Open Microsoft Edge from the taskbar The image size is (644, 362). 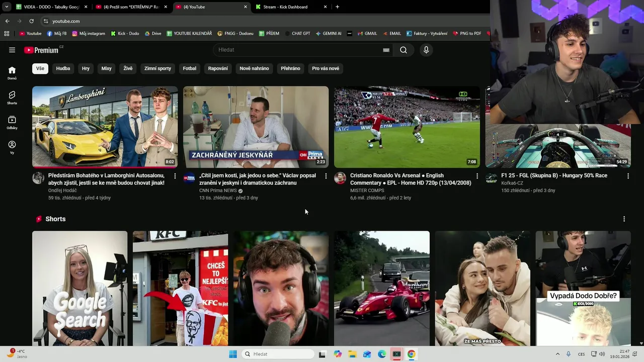382,354
